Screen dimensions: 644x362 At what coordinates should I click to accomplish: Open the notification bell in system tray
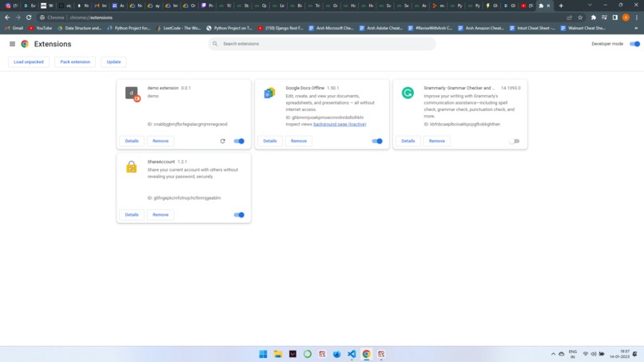(635, 354)
